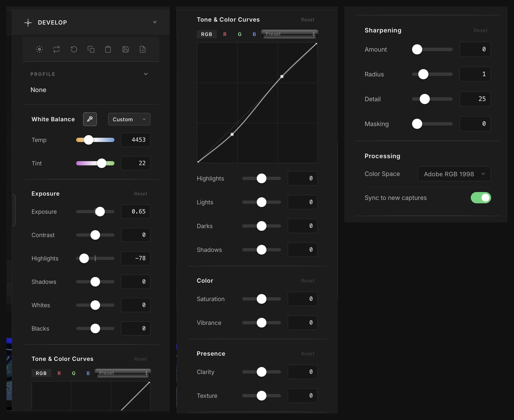Click the curve Shadows slider handle
Image resolution: width=514 pixels, height=420 pixels.
[261, 250]
